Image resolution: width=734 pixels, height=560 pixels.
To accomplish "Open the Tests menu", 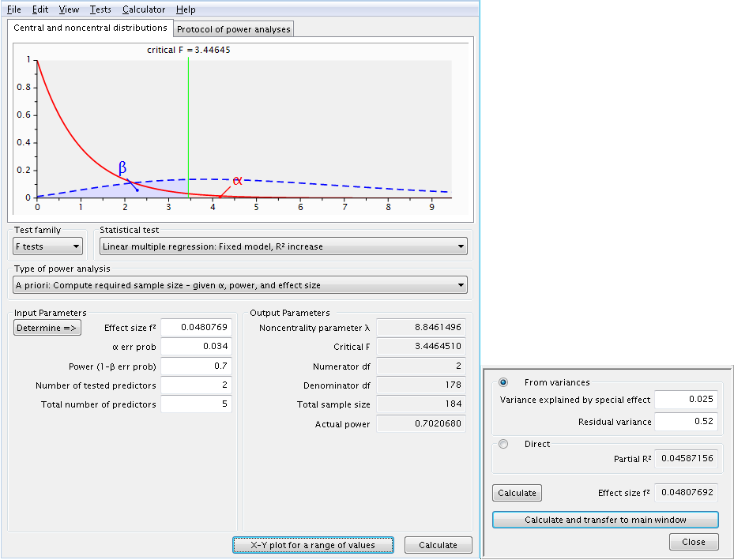I will [x=100, y=9].
